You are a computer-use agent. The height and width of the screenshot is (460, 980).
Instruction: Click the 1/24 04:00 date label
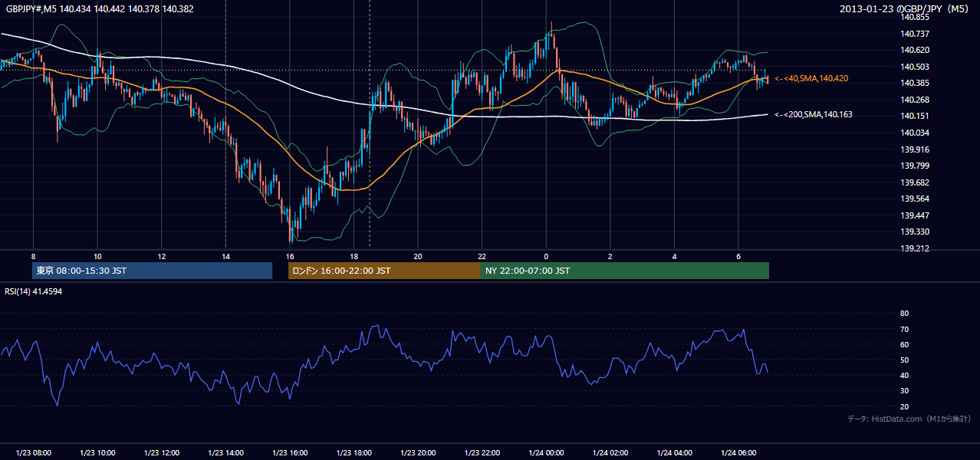point(674,453)
